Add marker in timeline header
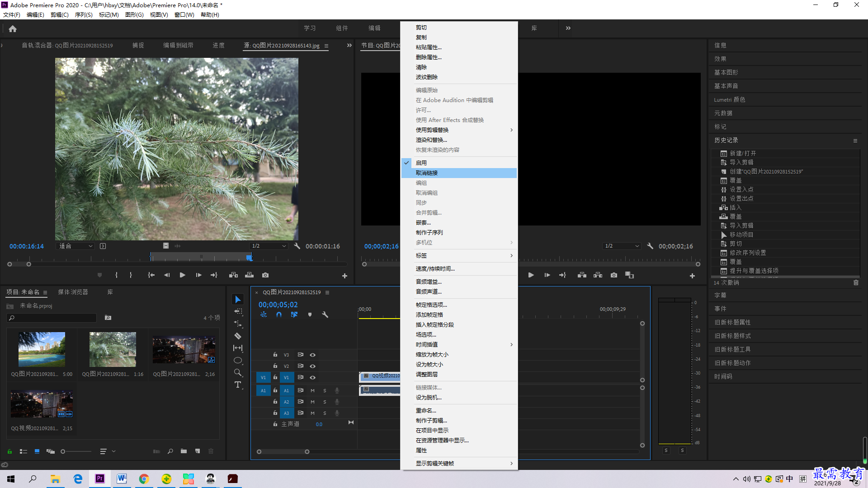 coord(310,314)
